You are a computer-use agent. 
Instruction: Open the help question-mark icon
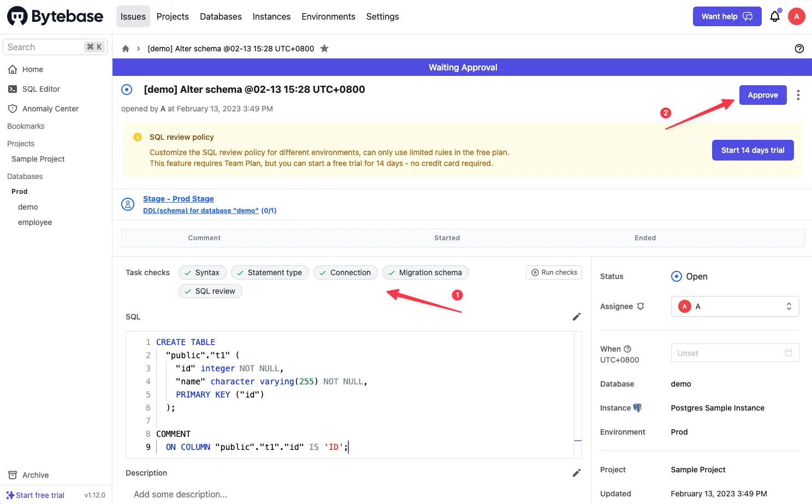pyautogui.click(x=799, y=49)
